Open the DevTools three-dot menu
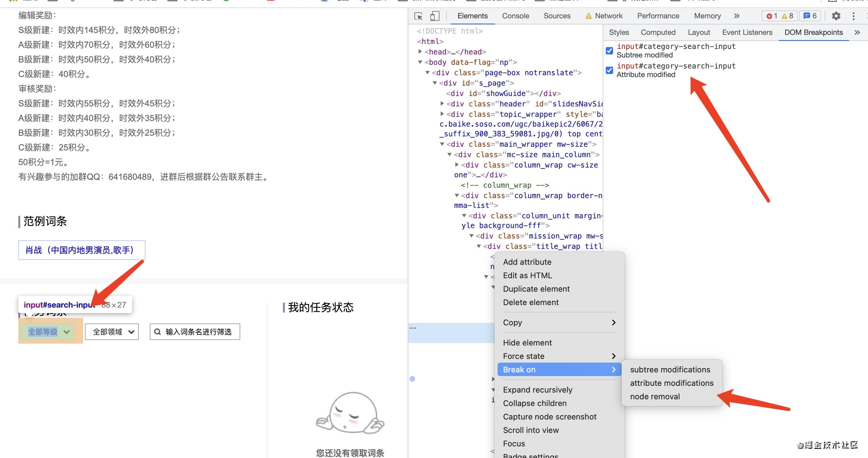Image resolution: width=868 pixels, height=458 pixels. click(853, 16)
